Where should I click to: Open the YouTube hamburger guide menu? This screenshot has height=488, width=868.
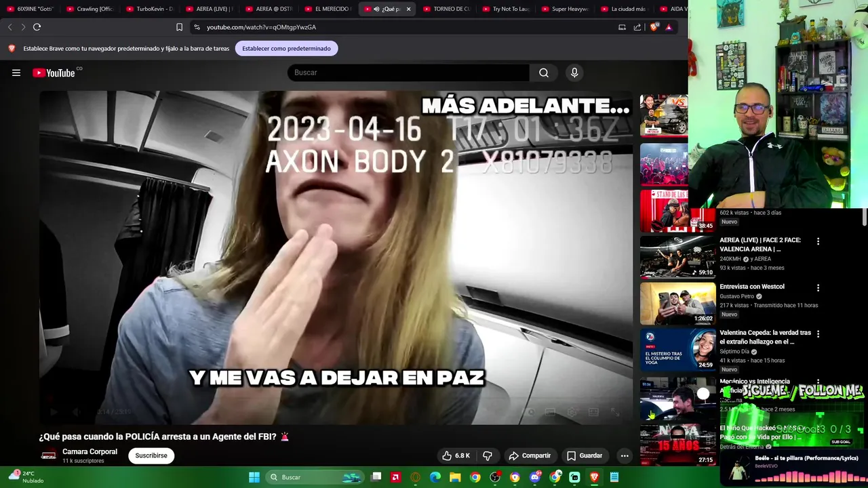point(16,73)
